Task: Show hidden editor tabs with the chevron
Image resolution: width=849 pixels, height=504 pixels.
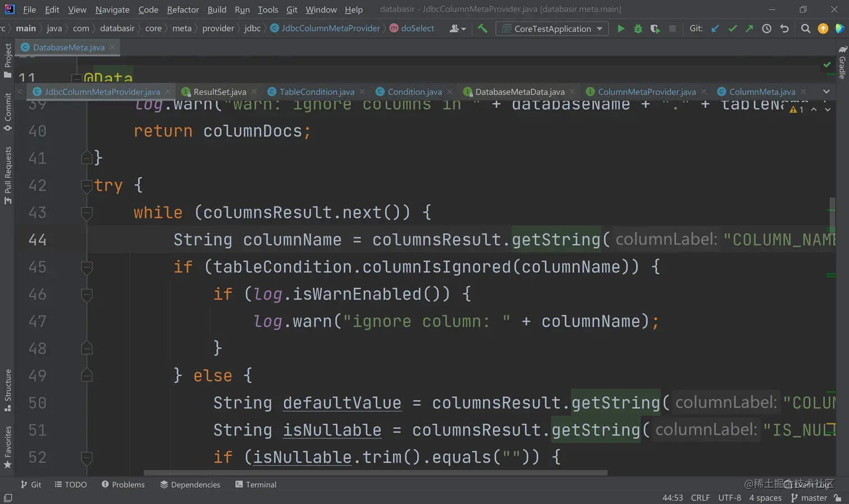Action: (826, 91)
